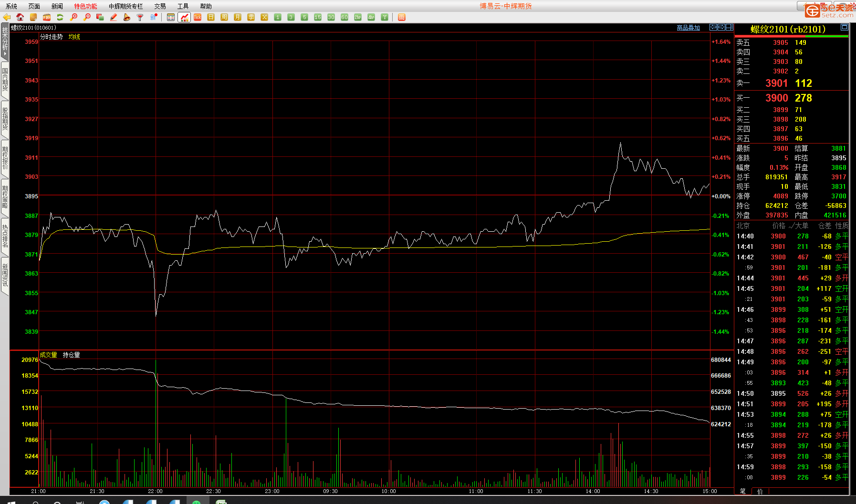Click the yellow 均线 legend label
856x504 pixels.
pyautogui.click(x=74, y=37)
